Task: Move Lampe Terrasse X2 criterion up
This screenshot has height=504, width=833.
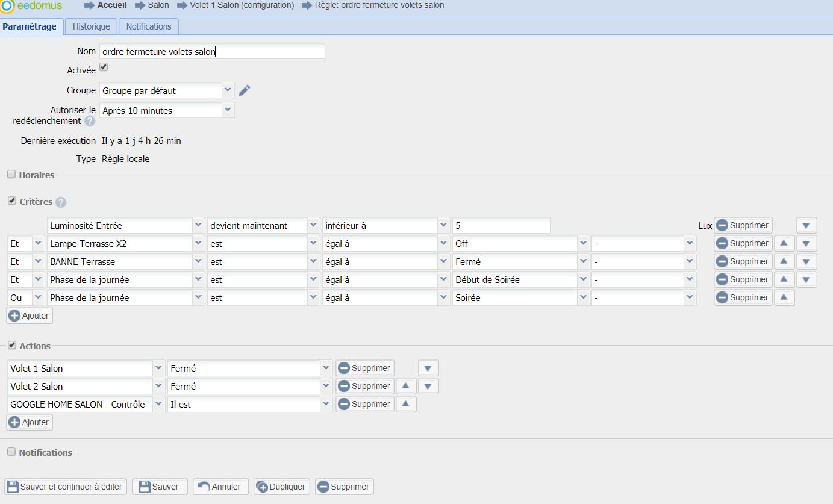Action: [x=784, y=243]
